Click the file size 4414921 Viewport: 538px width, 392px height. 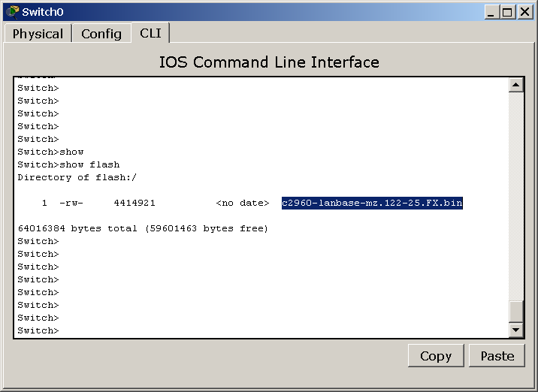(134, 203)
